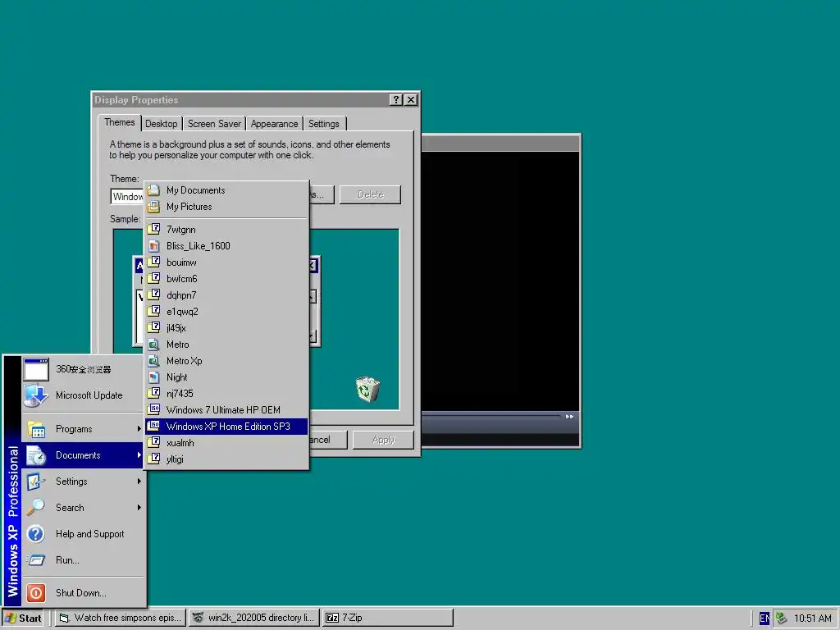Choose Help and Support in Start menu

(x=84, y=533)
